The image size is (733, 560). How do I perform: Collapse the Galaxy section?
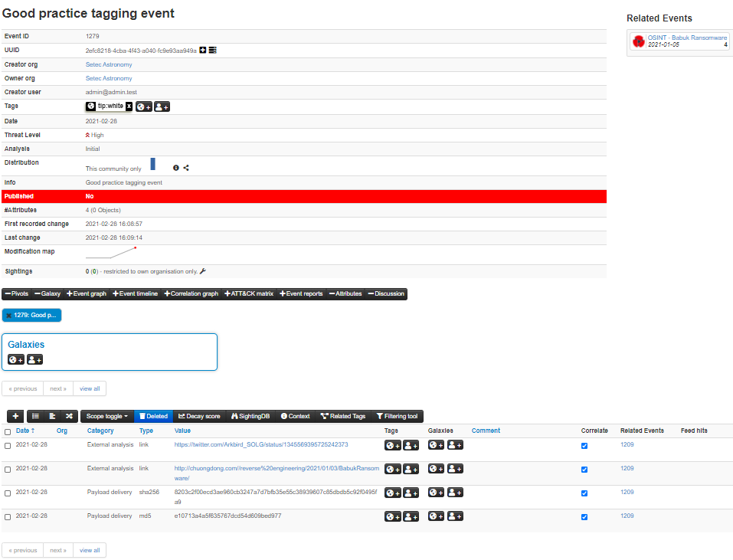[x=47, y=293]
